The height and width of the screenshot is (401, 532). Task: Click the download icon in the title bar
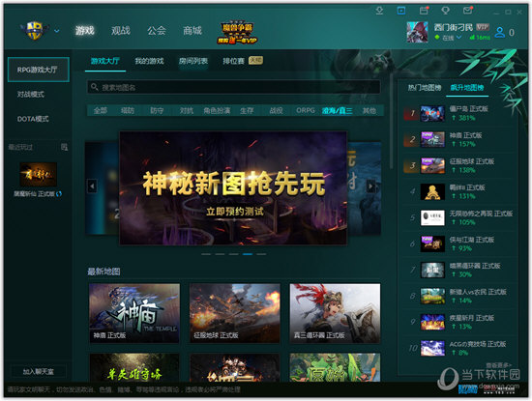pos(380,11)
